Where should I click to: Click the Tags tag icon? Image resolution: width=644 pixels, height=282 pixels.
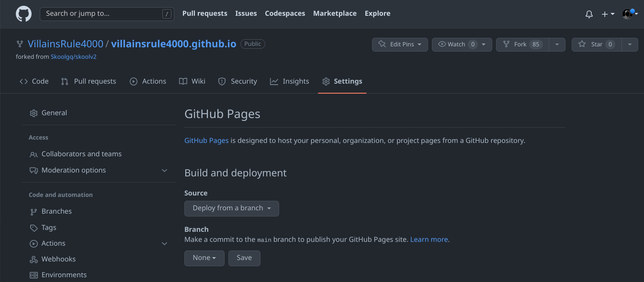pos(34,228)
